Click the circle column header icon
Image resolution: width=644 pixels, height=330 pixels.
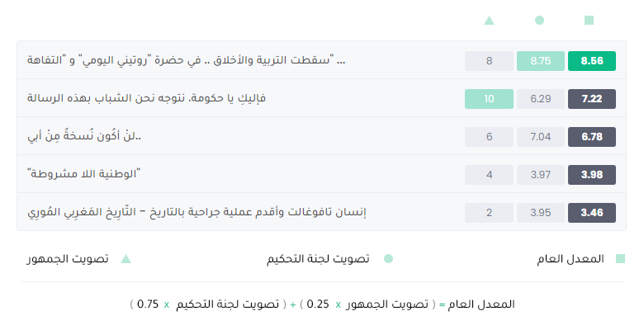click(540, 20)
